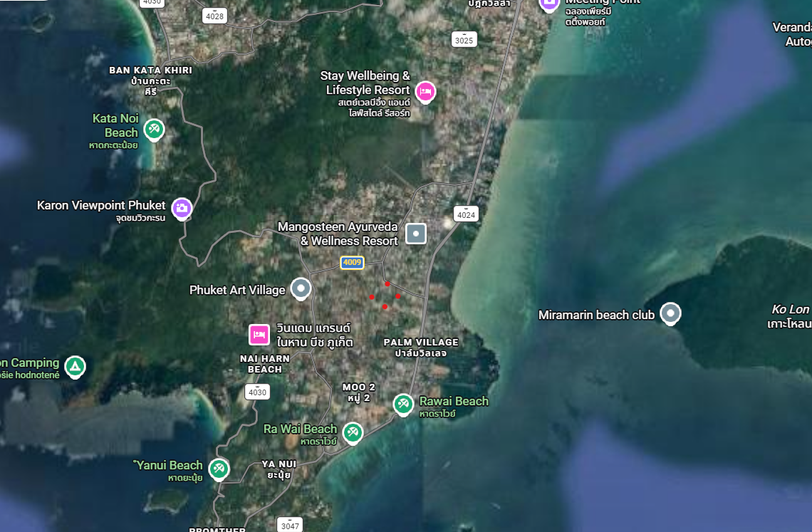Viewport: 812px width, 532px height.
Task: Click the Yanui Beach text label
Action: (168, 465)
